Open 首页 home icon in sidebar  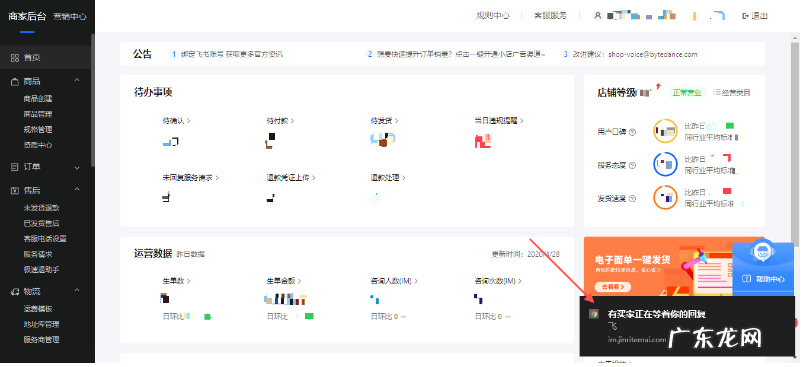coord(14,58)
